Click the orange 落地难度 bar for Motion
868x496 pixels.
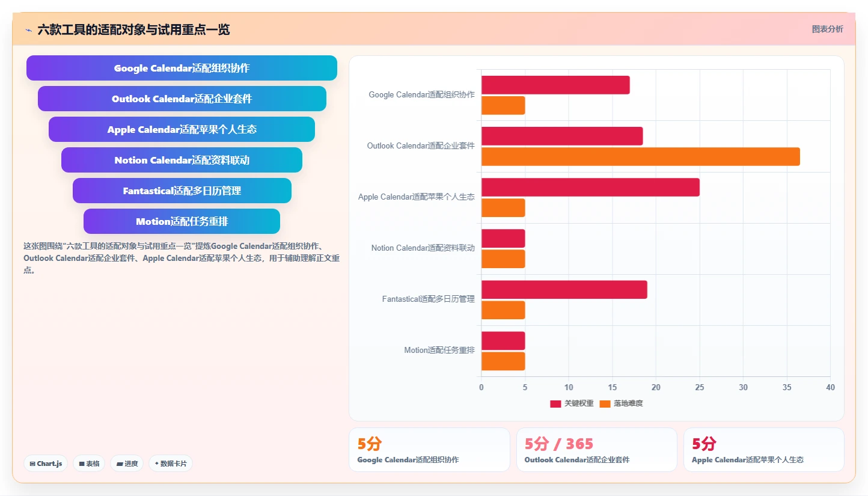(503, 361)
